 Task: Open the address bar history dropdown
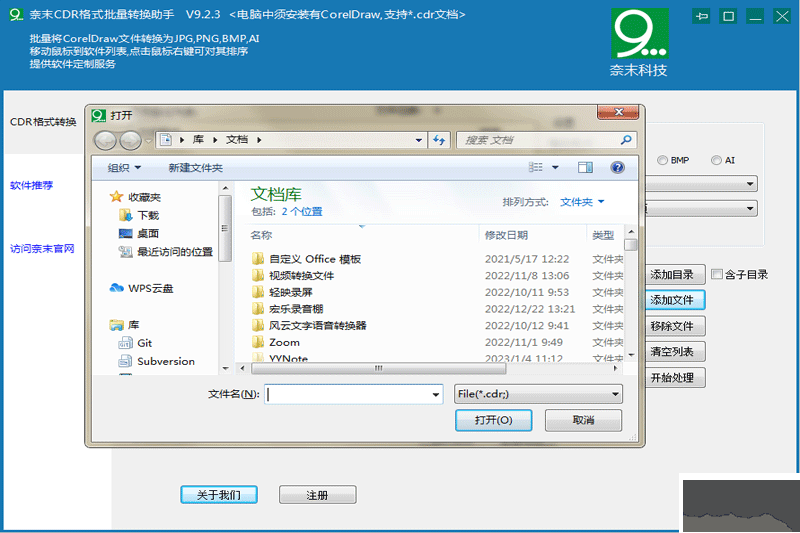419,140
